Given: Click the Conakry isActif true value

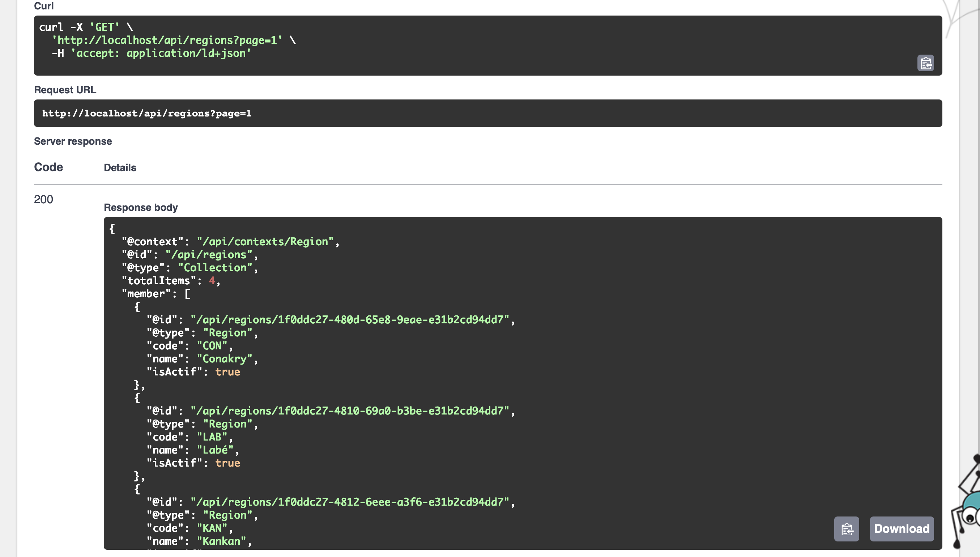Looking at the screenshot, I should (x=227, y=372).
